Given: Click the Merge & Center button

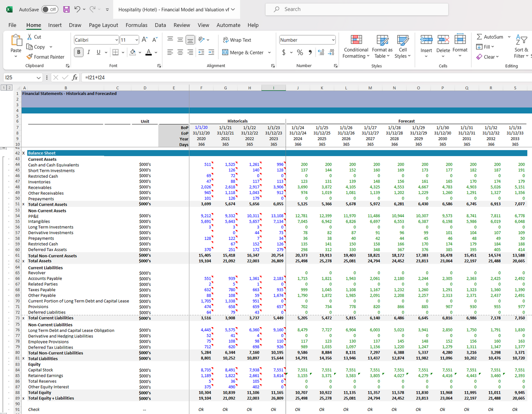Looking at the screenshot, I should coord(243,53).
